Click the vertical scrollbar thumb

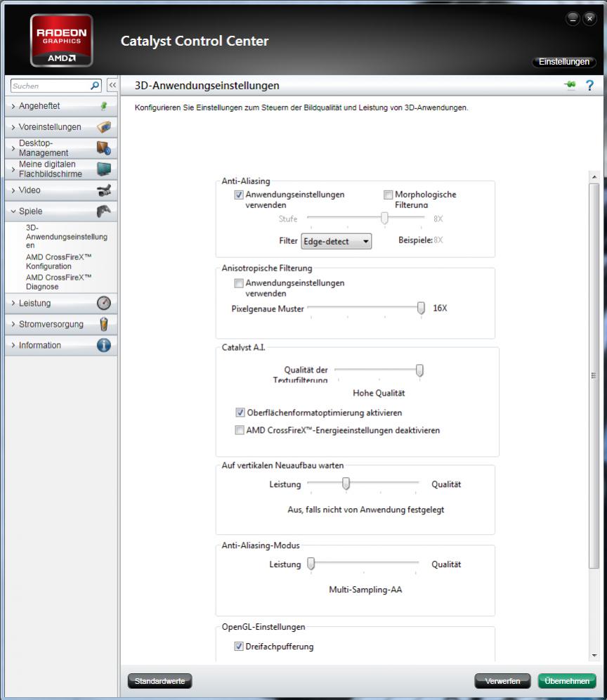(594, 375)
